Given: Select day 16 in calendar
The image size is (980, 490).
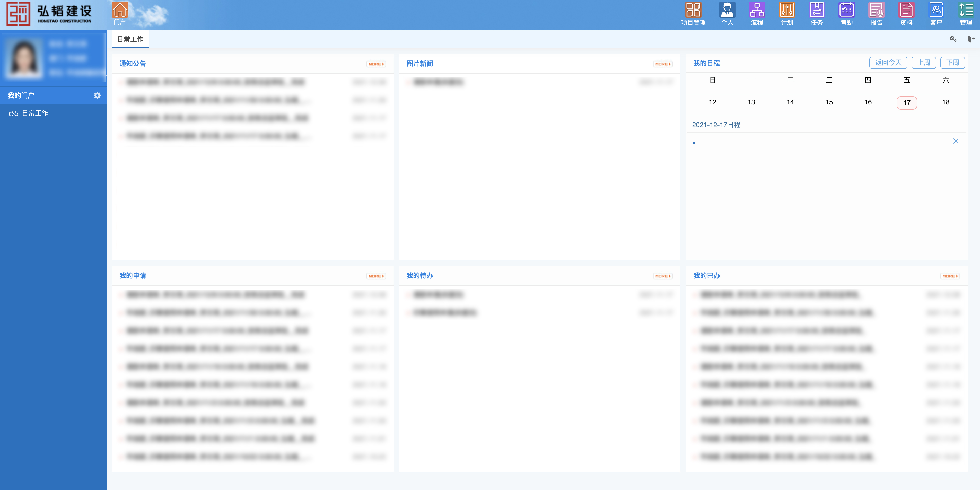Looking at the screenshot, I should 868,102.
